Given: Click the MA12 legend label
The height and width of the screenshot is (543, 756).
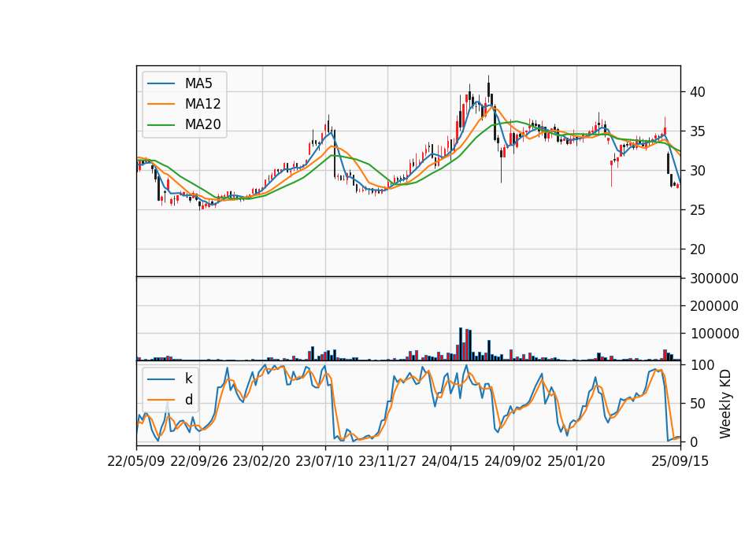Looking at the screenshot, I should click(202, 104).
